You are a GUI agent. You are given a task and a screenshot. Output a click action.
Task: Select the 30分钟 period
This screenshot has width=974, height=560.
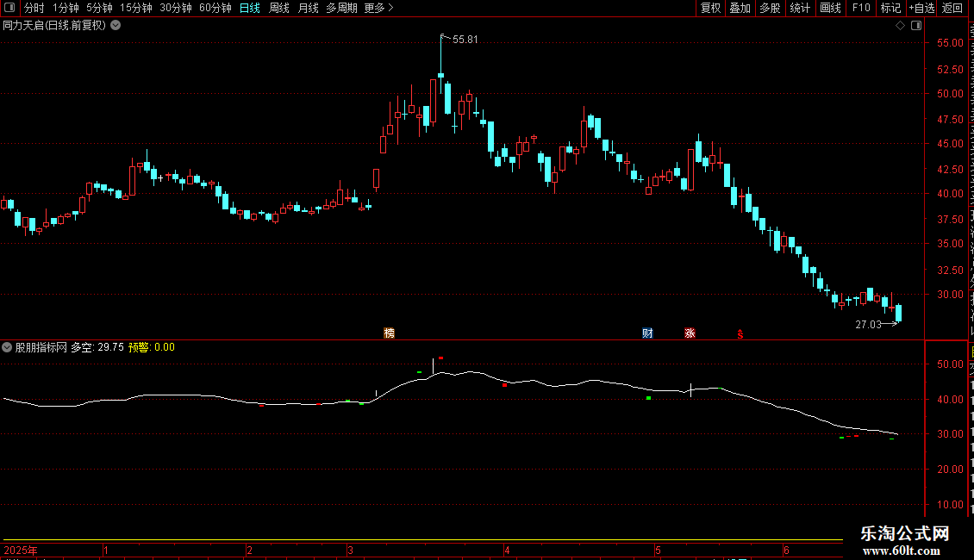pos(176,8)
